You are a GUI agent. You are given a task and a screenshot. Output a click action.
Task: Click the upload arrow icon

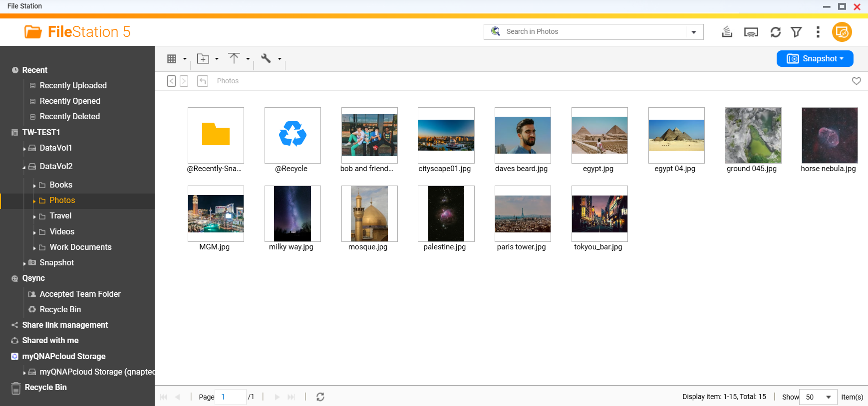[x=234, y=58]
